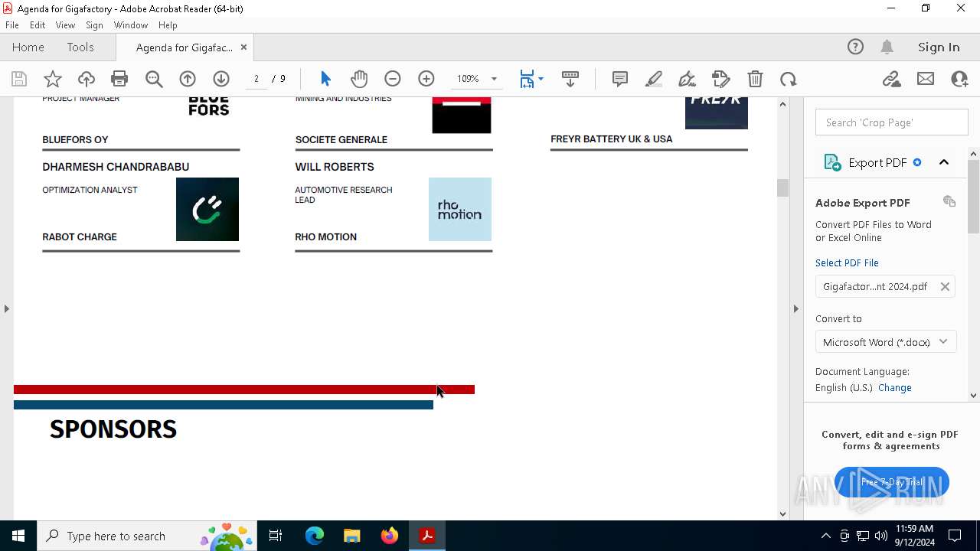Open the Convert to format dropdown
This screenshot has width=980, height=551.
886,342
